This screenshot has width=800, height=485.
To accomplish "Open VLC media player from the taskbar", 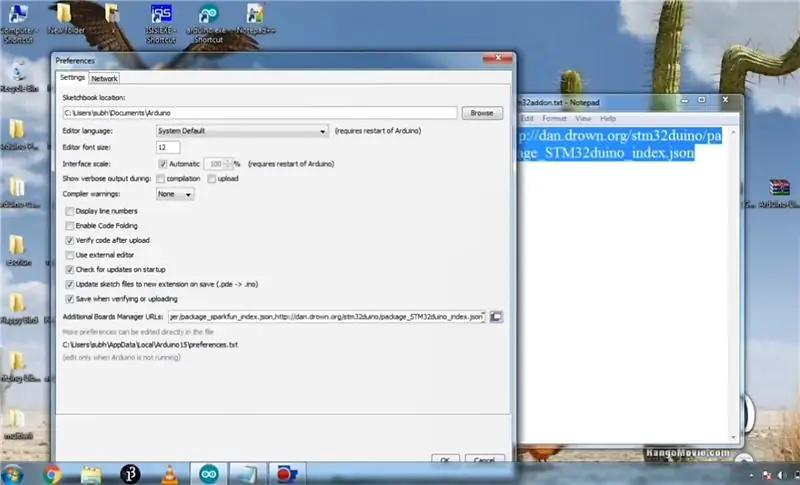I will [x=170, y=474].
